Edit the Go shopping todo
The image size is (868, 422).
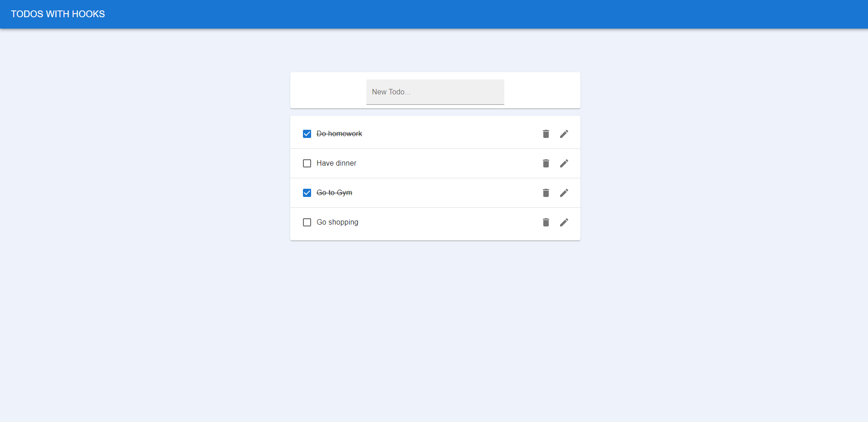click(564, 222)
